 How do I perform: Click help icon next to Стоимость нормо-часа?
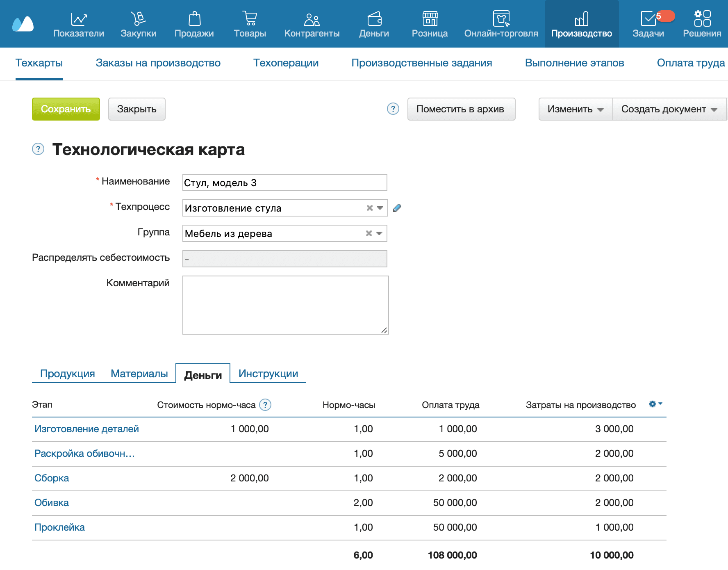point(265,405)
